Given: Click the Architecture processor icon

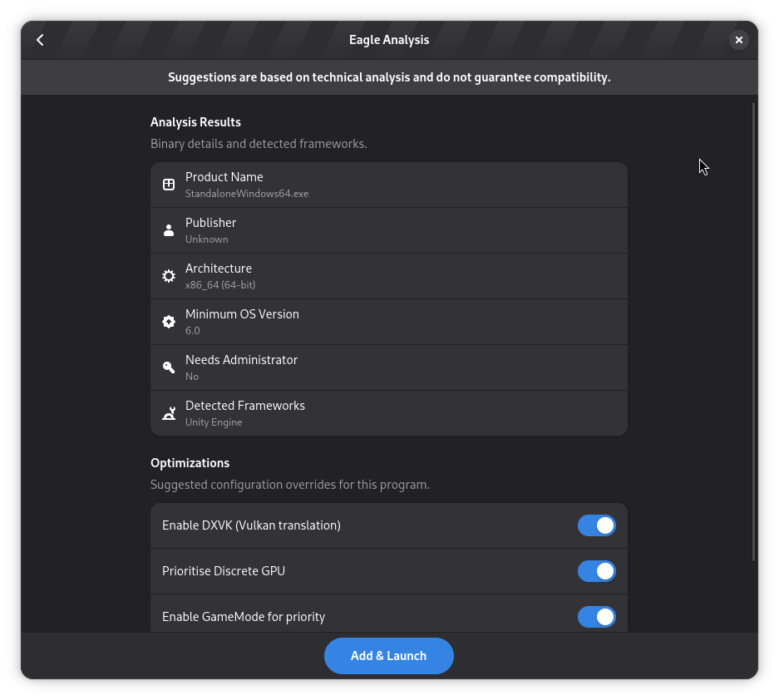Looking at the screenshot, I should point(169,276).
